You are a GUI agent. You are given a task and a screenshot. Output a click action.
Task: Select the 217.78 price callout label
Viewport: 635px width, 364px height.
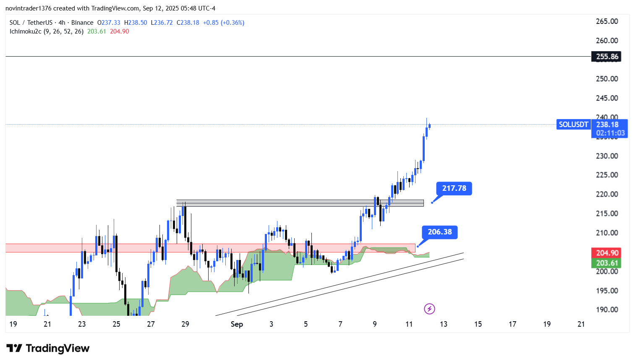click(x=454, y=188)
